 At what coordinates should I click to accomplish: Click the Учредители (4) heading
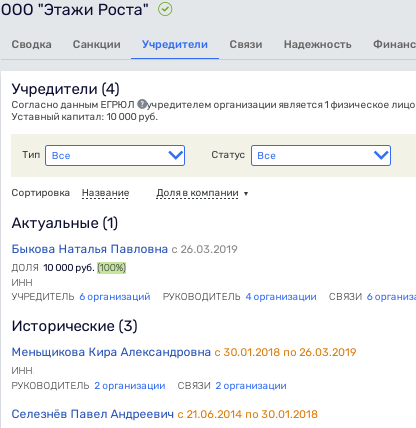(65, 89)
